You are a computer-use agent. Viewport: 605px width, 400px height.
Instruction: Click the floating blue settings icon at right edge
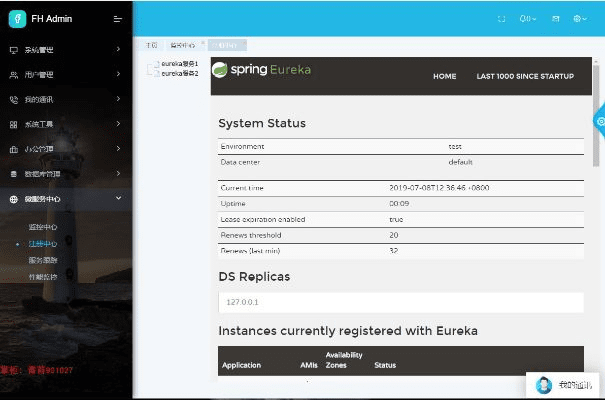(599, 121)
